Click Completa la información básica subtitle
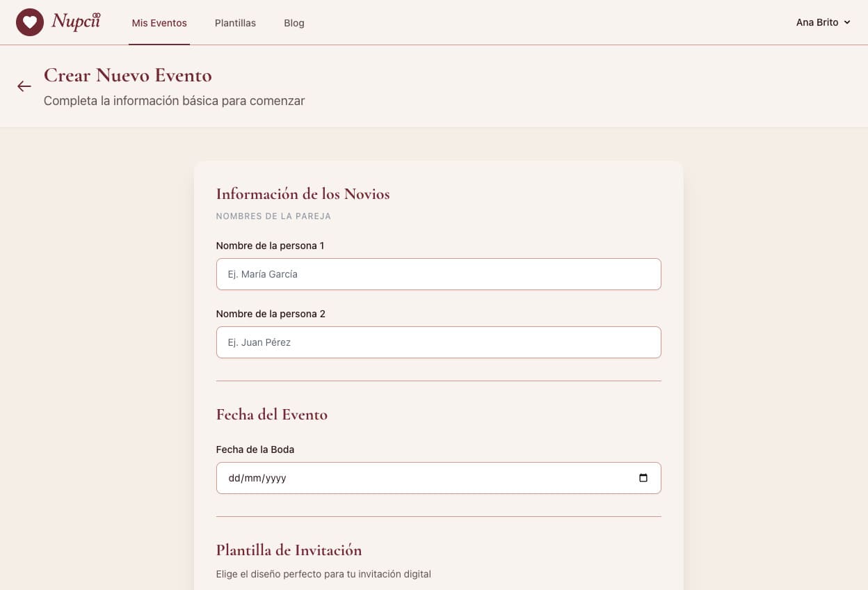 (174, 100)
